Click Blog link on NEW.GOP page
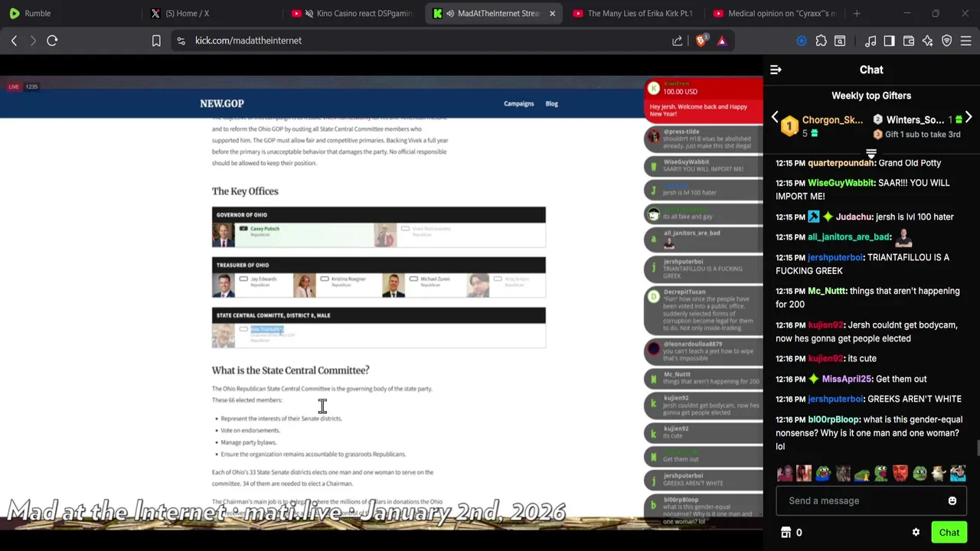The width and height of the screenshot is (980, 551). (551, 103)
